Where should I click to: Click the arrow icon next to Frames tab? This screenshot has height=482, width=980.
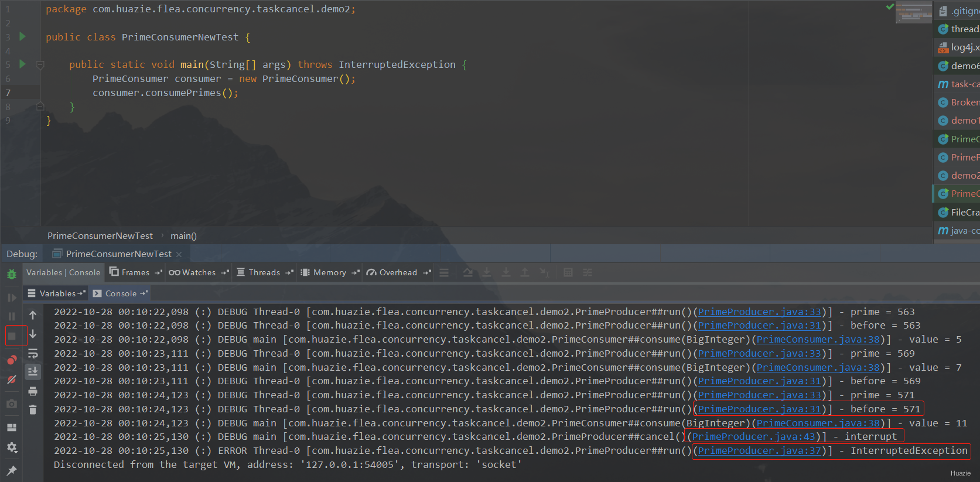coord(158,272)
